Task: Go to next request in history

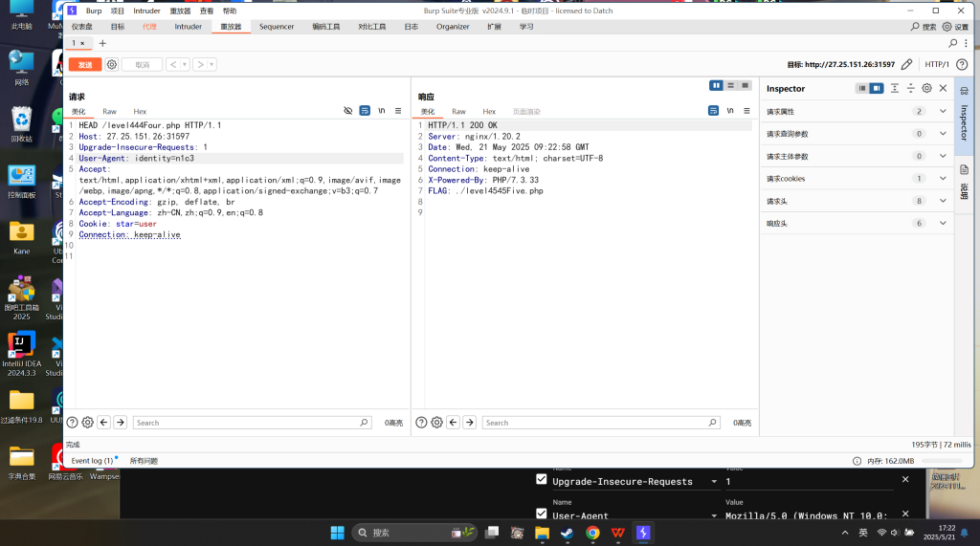Action: (201, 64)
